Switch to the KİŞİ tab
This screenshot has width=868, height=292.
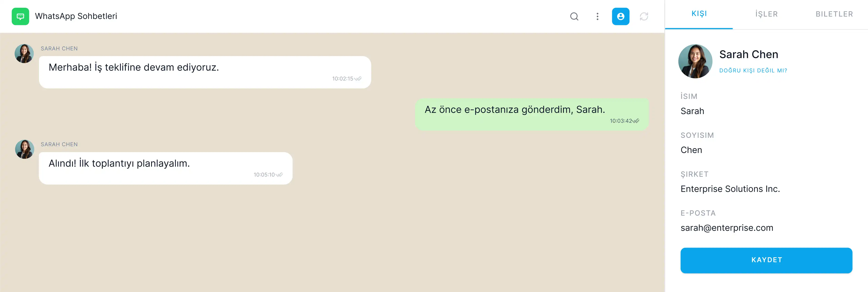[699, 14]
